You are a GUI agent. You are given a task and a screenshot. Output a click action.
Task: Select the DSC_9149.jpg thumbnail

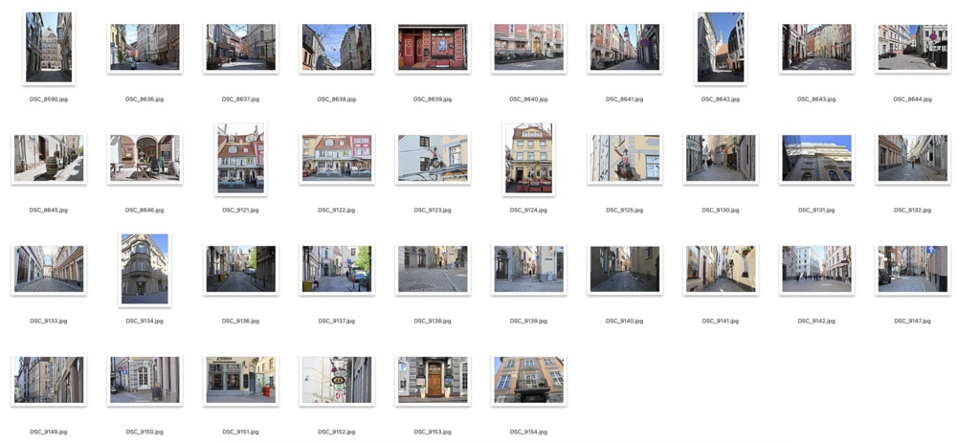[49, 380]
